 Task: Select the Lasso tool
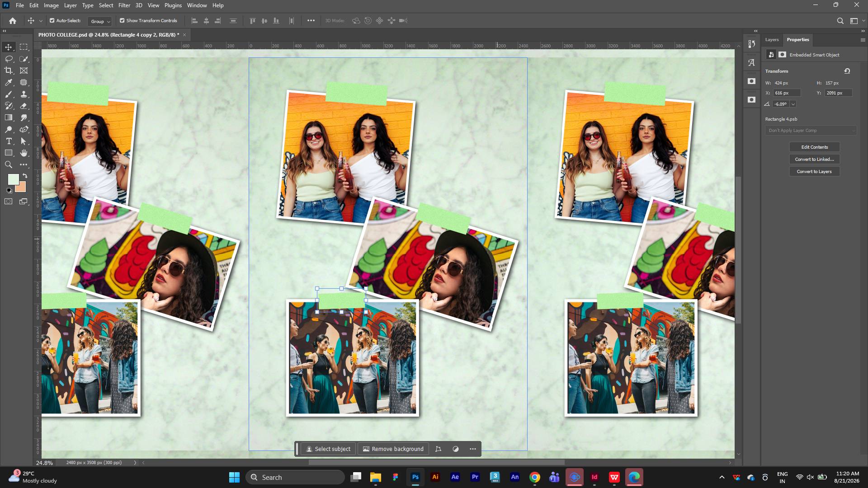pyautogui.click(x=9, y=59)
